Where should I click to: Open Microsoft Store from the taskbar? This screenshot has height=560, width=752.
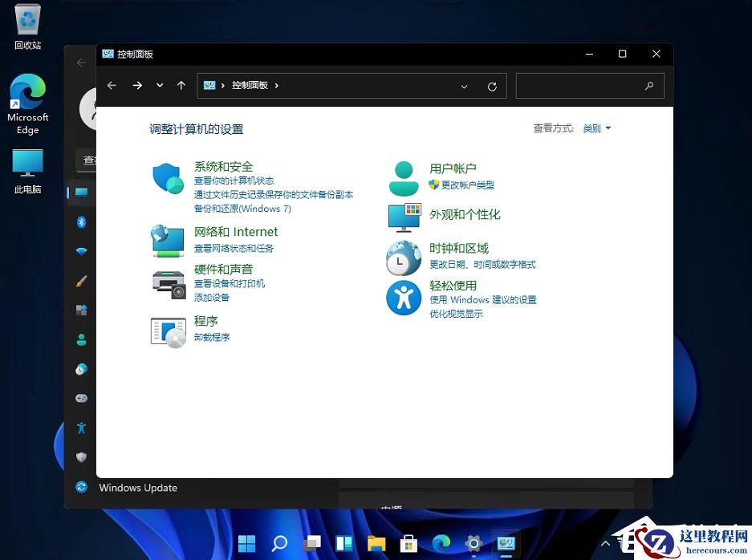pos(409,543)
